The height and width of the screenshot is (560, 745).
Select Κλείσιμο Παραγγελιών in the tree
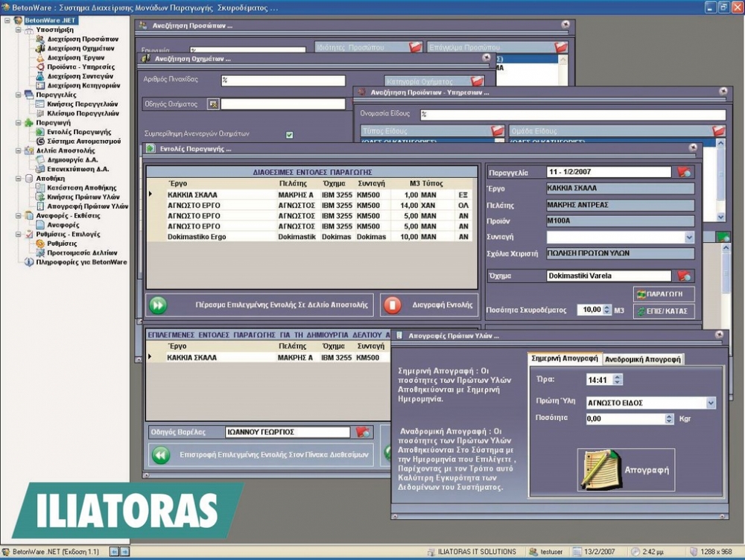tap(83, 113)
